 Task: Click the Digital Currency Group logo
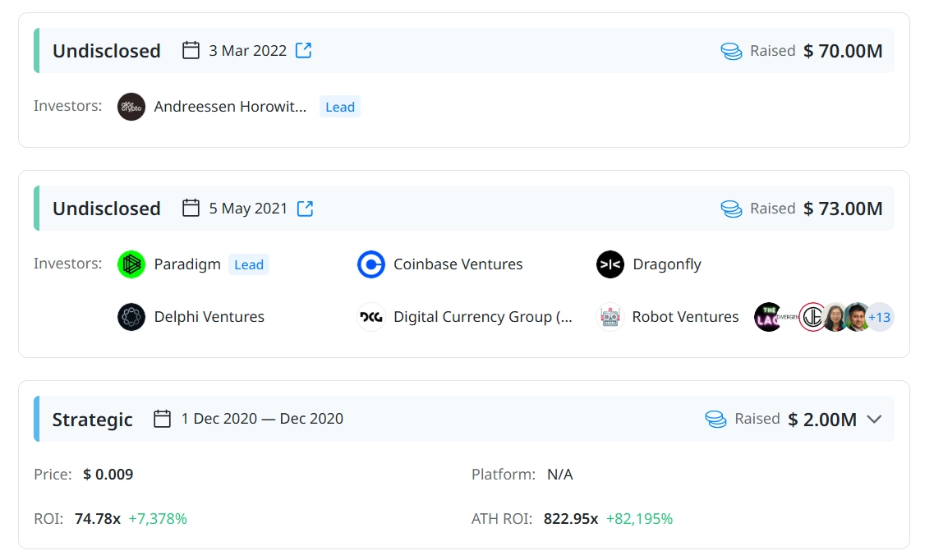pyautogui.click(x=371, y=317)
